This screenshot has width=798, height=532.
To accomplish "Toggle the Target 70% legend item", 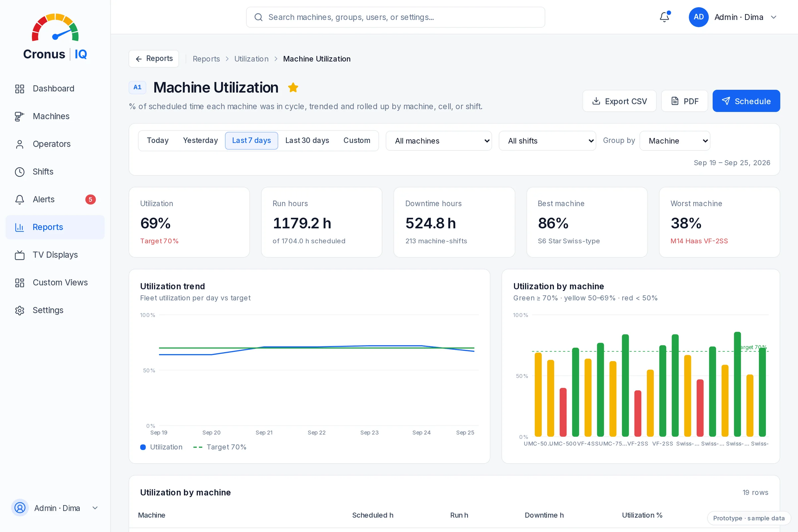I will (220, 447).
